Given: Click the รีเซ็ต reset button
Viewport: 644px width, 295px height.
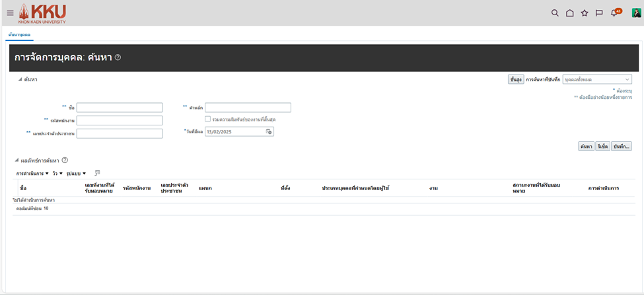Looking at the screenshot, I should [x=602, y=146].
